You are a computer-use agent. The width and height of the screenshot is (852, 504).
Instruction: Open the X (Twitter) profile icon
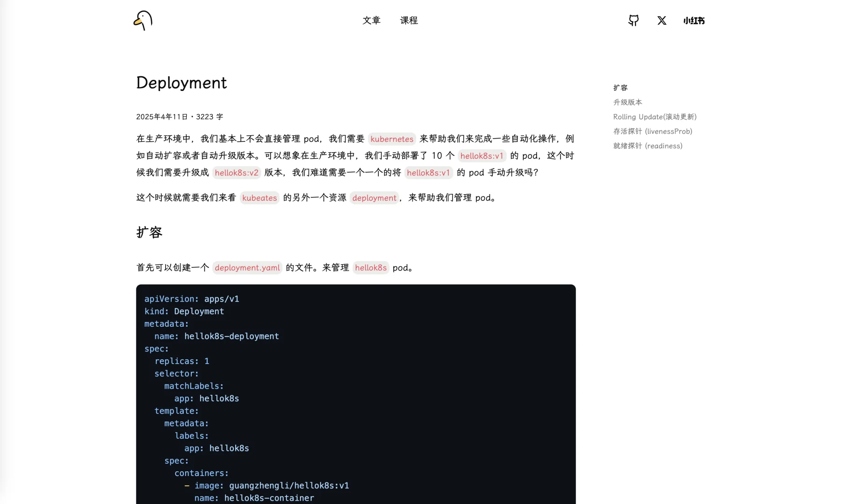coord(661,21)
